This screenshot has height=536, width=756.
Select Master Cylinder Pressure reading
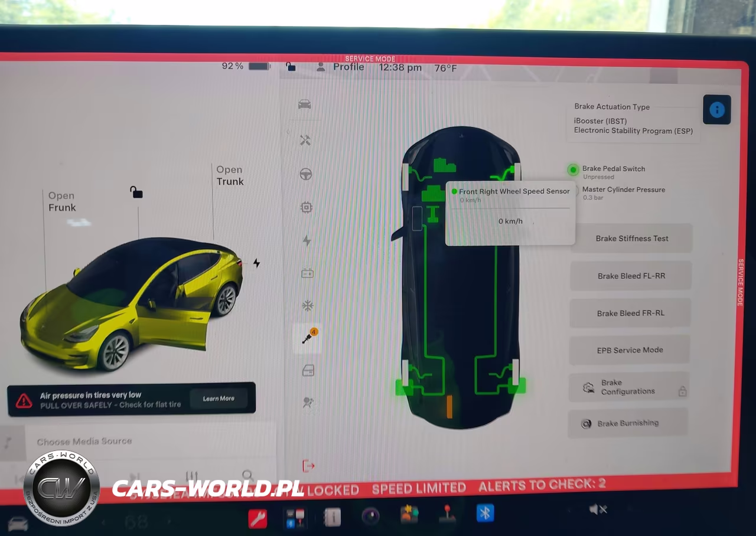pyautogui.click(x=623, y=193)
